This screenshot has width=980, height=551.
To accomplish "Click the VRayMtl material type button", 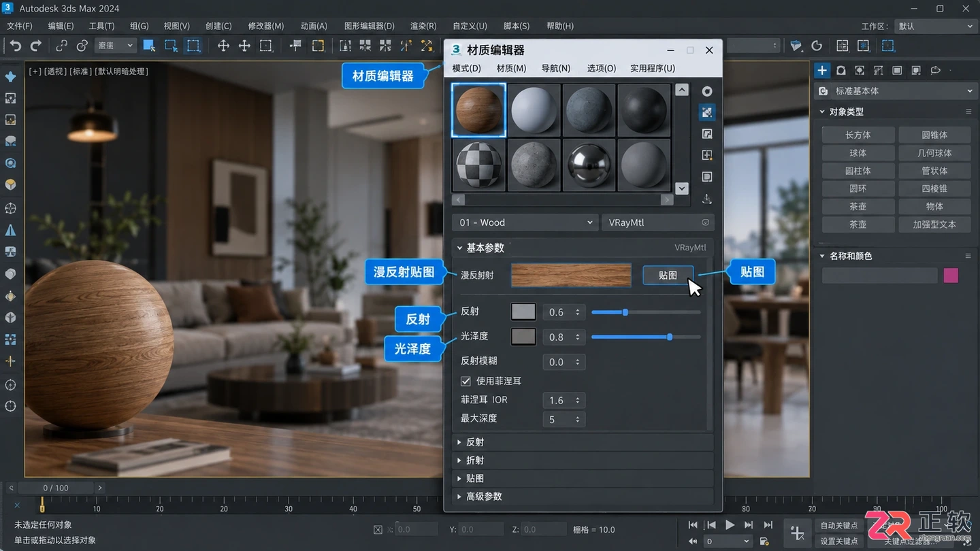I will point(658,222).
